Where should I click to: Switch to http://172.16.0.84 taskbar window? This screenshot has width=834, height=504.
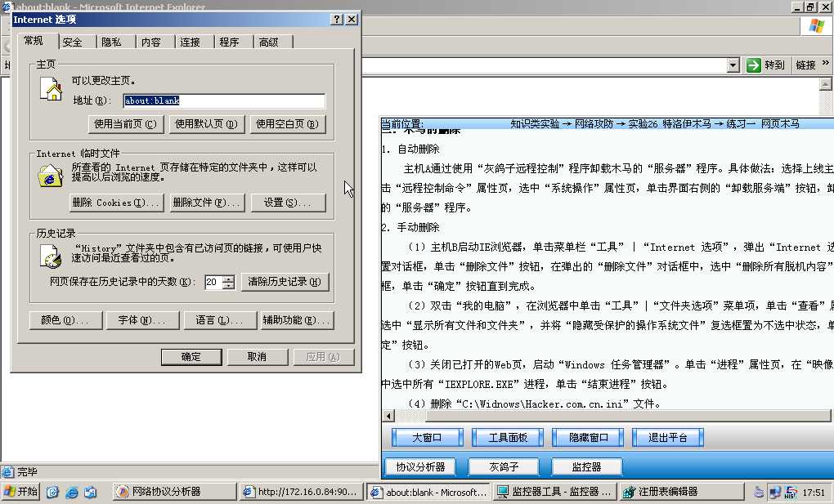[x=301, y=492]
